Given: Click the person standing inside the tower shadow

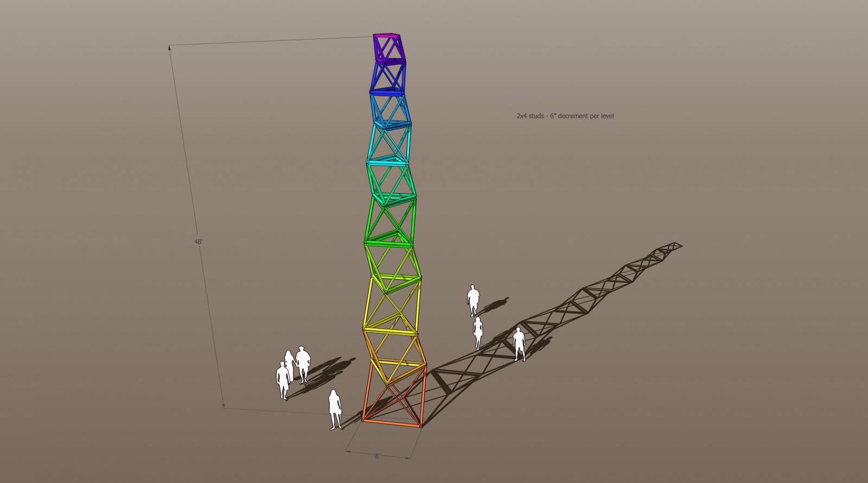Looking at the screenshot, I should [x=519, y=344].
